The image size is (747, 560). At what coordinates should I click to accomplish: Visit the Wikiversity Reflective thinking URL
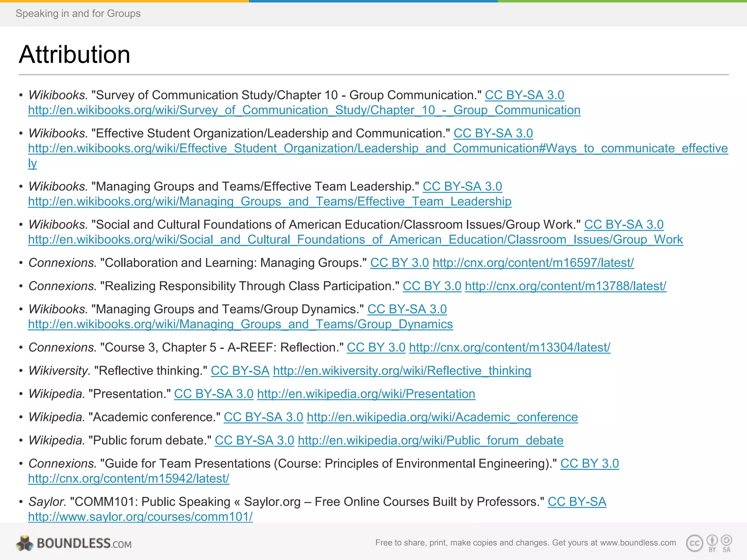[x=402, y=371]
